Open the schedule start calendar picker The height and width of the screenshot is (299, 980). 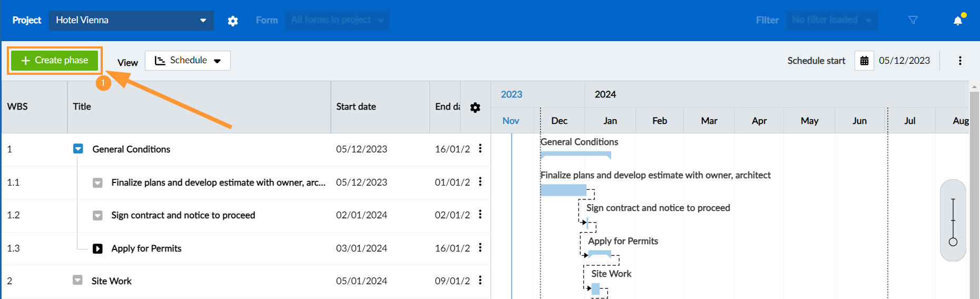[x=864, y=61]
